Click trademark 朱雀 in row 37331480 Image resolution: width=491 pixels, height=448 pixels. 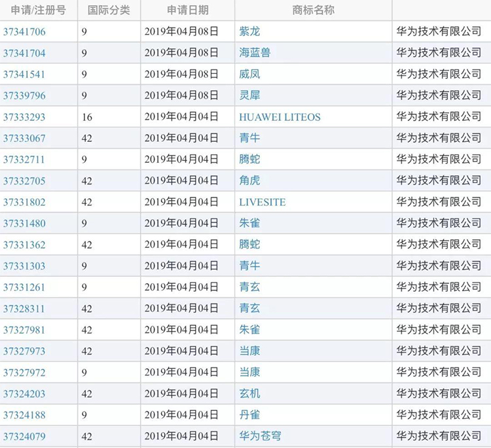tap(249, 223)
